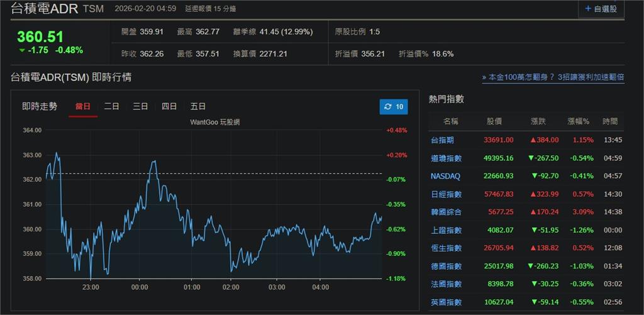This screenshot has width=644, height=315.
Task: Click the 折溢價% 18.6% value
Action: click(443, 54)
